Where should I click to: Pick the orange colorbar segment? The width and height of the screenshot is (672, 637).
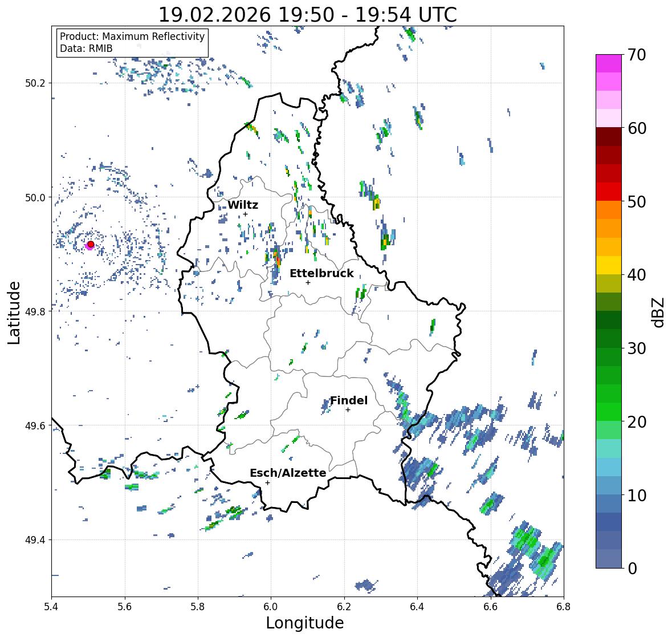coord(609,210)
